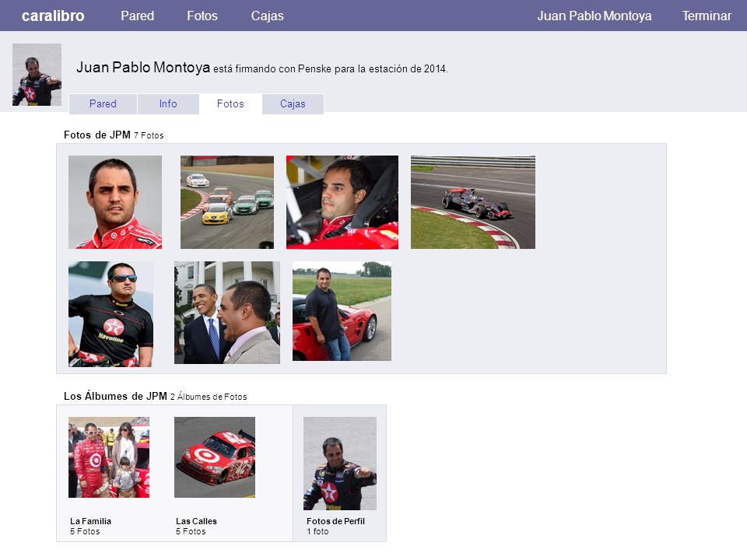
Task: Click the Penske status message text
Action: [x=331, y=69]
